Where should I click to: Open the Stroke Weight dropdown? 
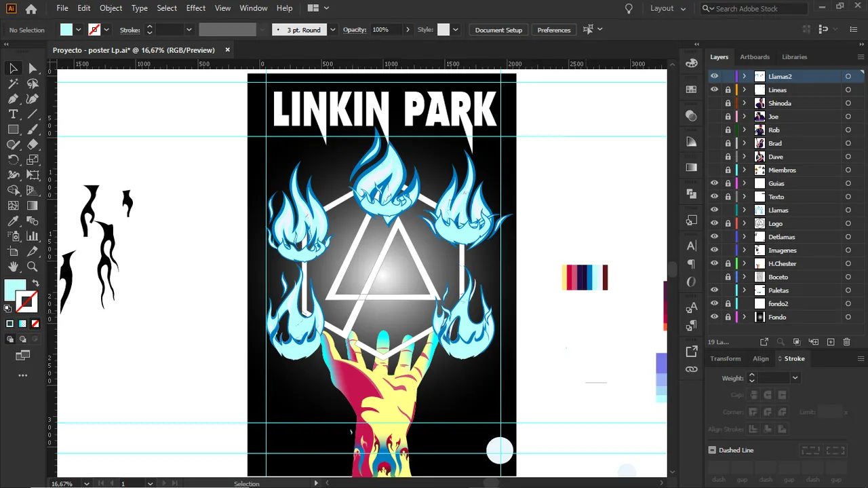pyautogui.click(x=795, y=378)
